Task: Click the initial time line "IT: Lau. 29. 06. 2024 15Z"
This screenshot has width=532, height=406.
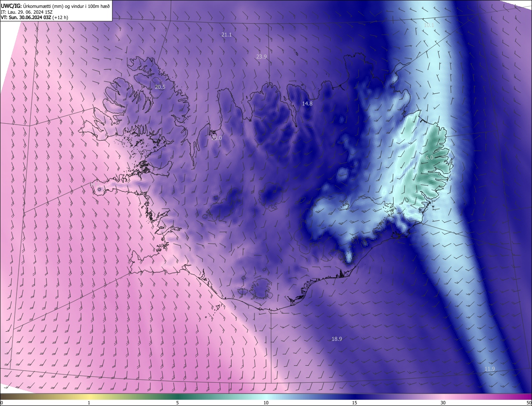Action: coord(27,12)
